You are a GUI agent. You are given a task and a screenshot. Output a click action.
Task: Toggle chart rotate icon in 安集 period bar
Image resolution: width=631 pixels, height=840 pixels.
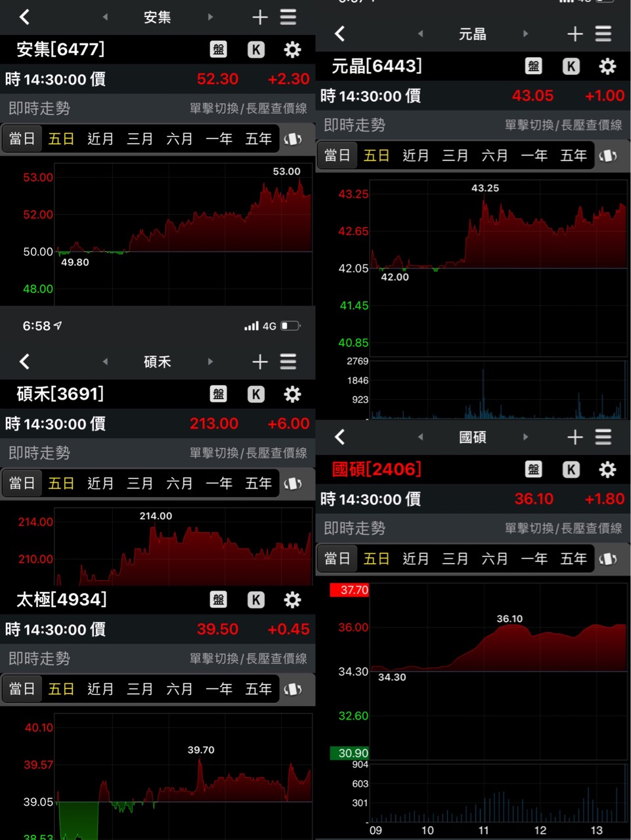pos(293,139)
